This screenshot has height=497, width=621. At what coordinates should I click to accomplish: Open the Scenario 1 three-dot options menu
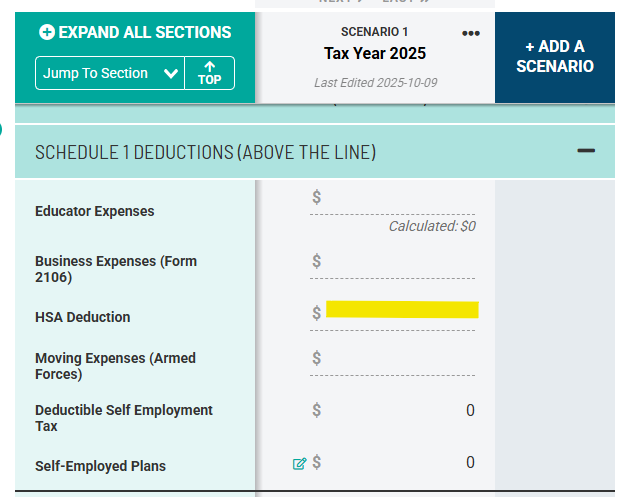pos(471,33)
